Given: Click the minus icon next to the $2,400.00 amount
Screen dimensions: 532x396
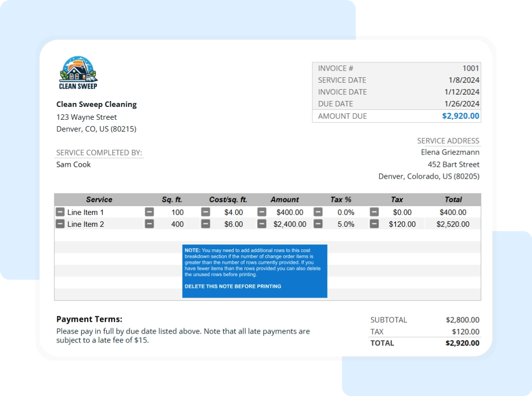Looking at the screenshot, I should point(262,224).
